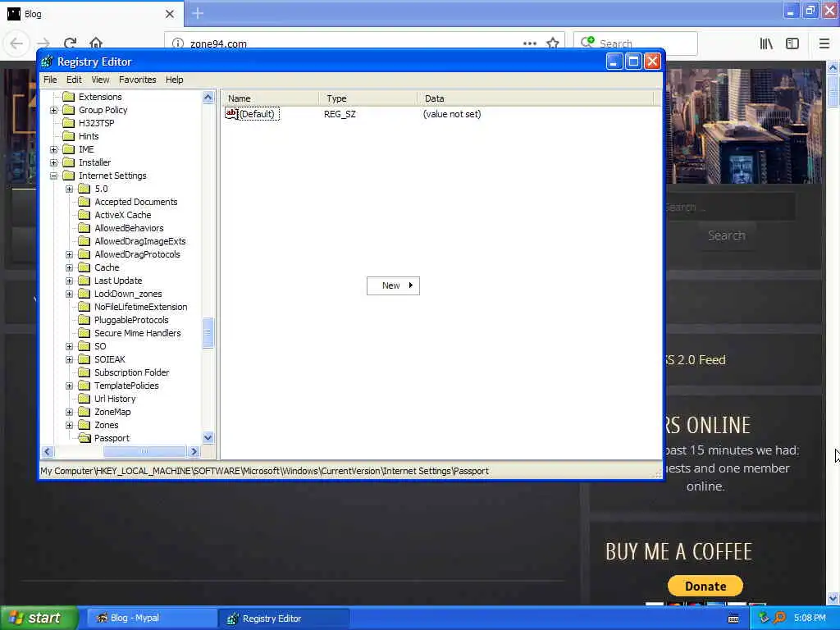Click the site information icon
This screenshot has width=840, height=630.
coord(178,43)
